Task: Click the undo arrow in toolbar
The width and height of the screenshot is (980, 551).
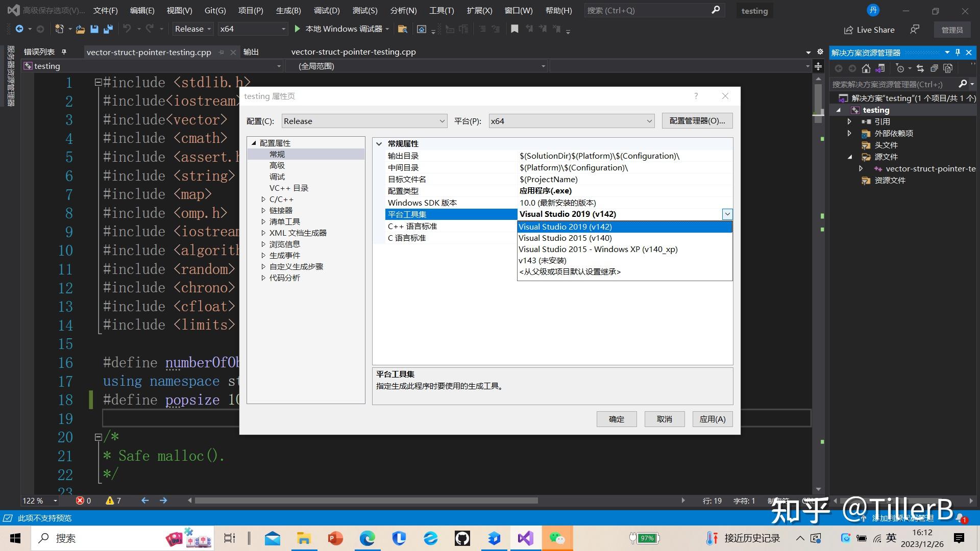Action: (x=127, y=29)
